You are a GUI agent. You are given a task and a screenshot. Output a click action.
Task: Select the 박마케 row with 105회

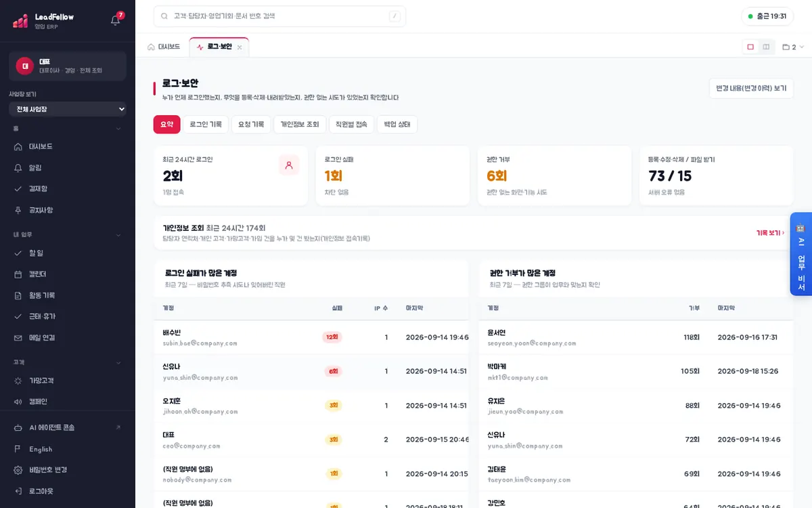coord(635,371)
